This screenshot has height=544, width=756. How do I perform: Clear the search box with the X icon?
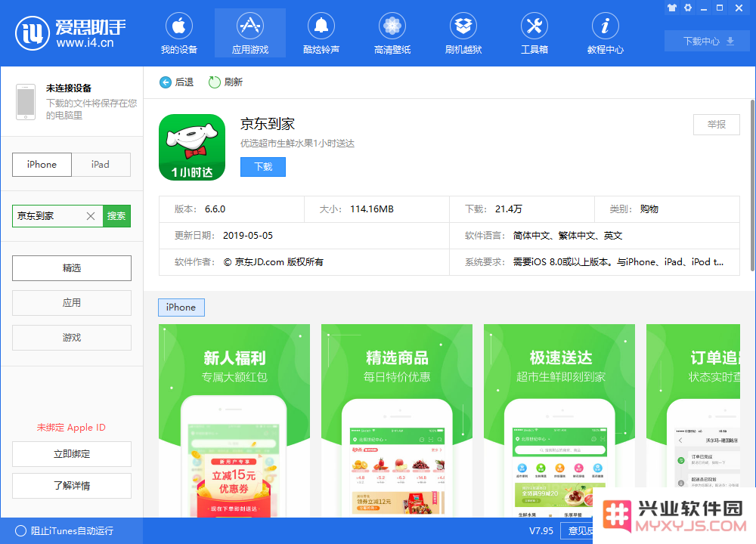(x=91, y=216)
